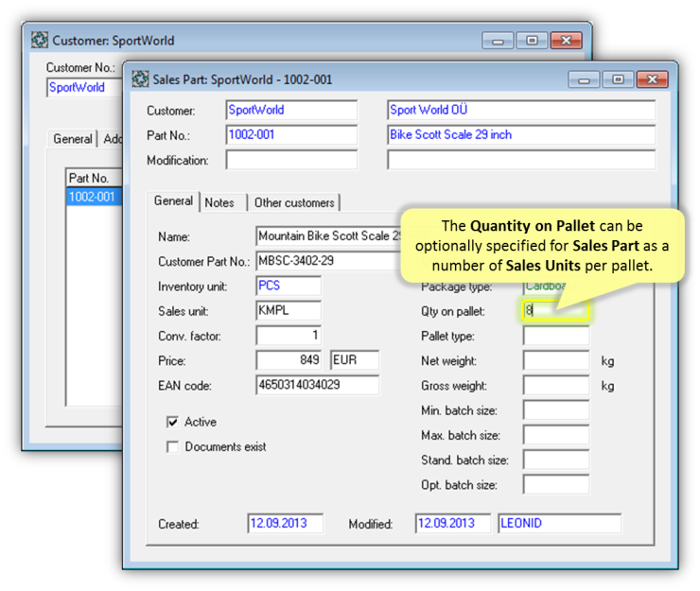Maximize the Sales Part window

(x=618, y=79)
